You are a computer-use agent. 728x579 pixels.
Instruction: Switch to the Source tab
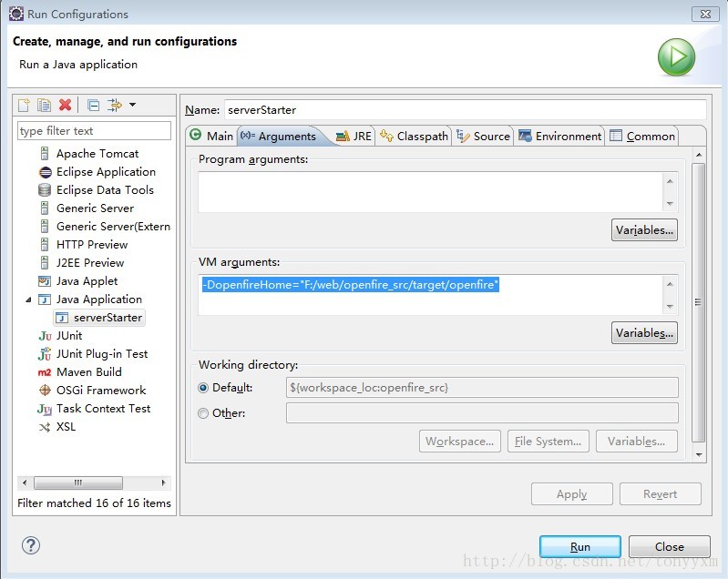click(x=483, y=136)
